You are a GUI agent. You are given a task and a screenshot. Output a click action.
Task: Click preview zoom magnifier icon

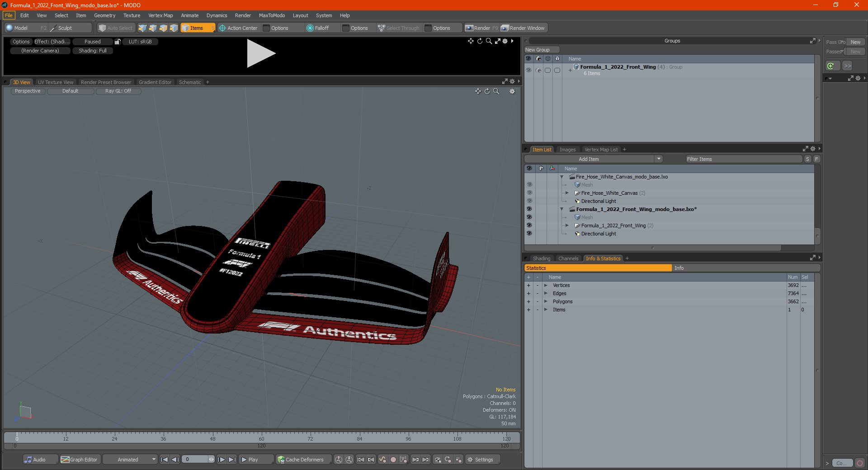click(x=489, y=41)
